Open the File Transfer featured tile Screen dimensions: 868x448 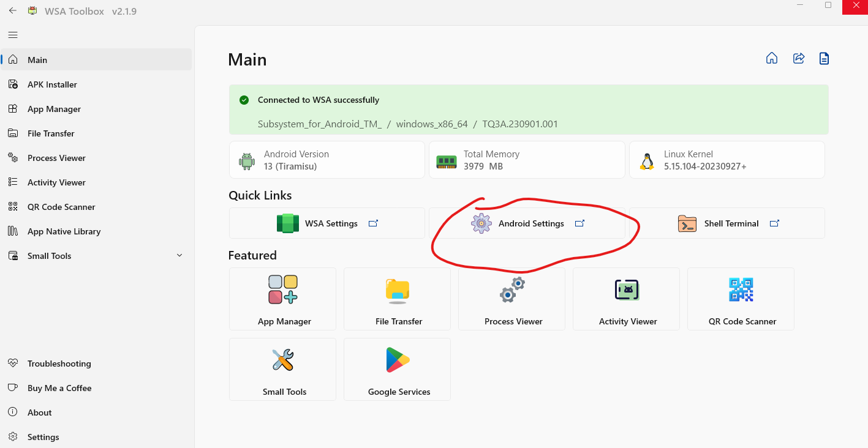pyautogui.click(x=398, y=299)
